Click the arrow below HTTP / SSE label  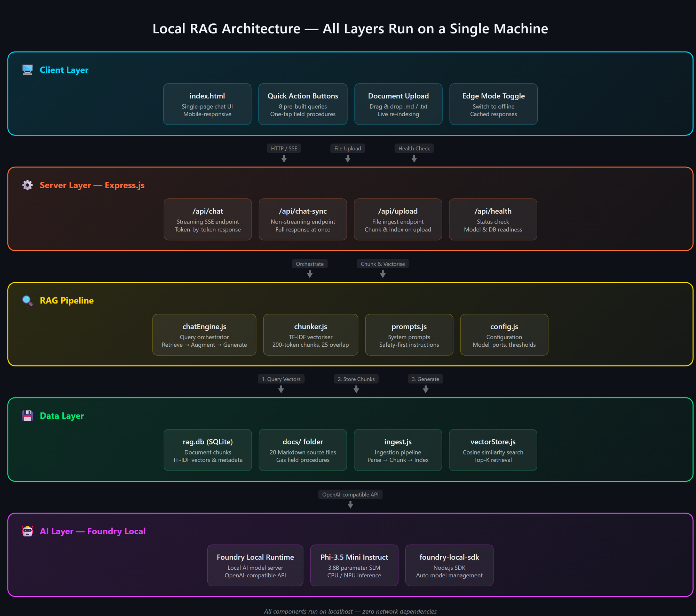coord(284,159)
